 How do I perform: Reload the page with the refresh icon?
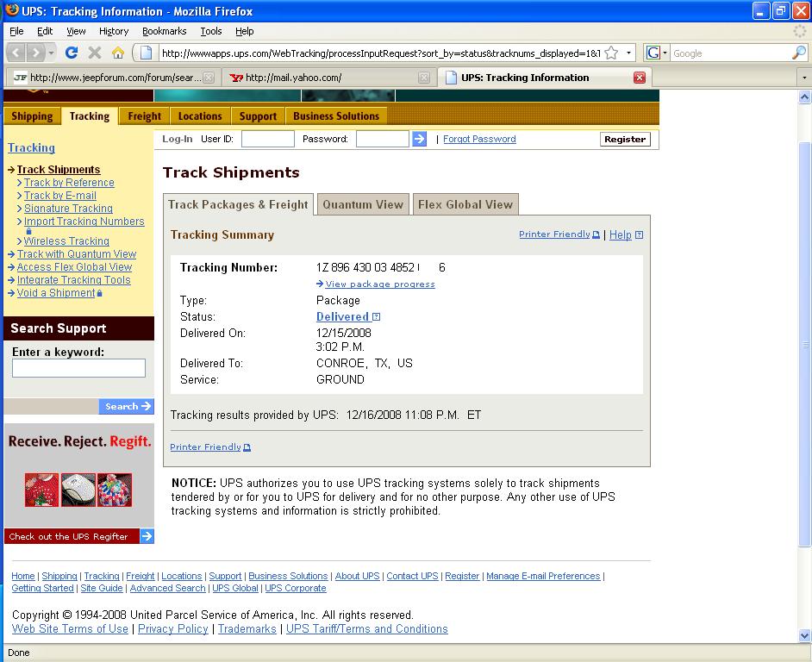[72, 53]
